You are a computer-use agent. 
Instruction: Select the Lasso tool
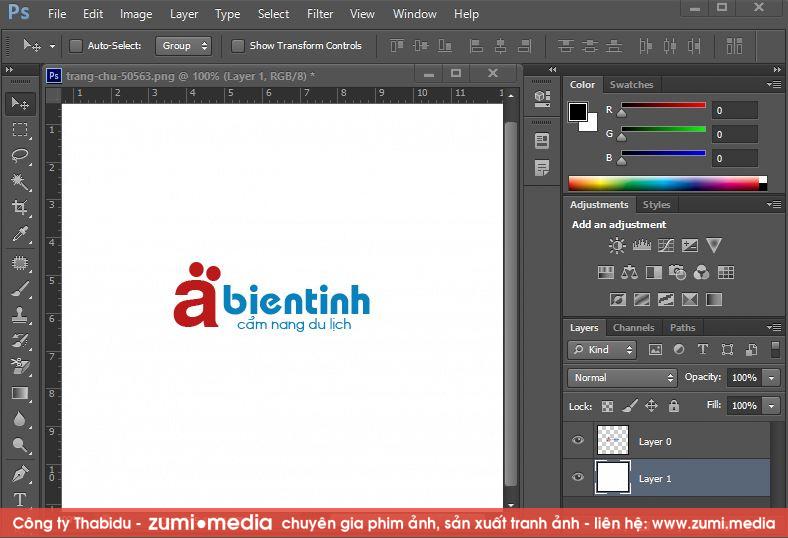coord(20,156)
